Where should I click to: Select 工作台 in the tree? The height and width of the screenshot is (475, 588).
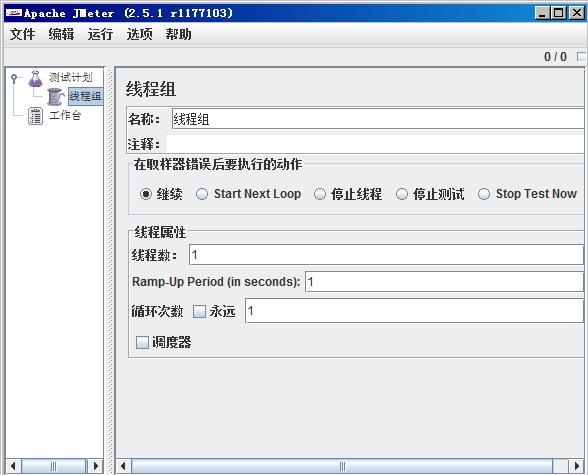point(65,115)
